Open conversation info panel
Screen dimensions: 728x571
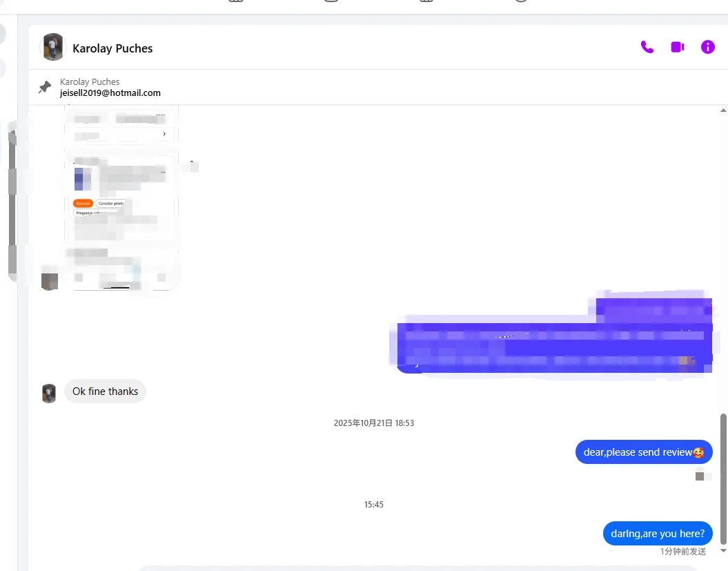[x=707, y=47]
